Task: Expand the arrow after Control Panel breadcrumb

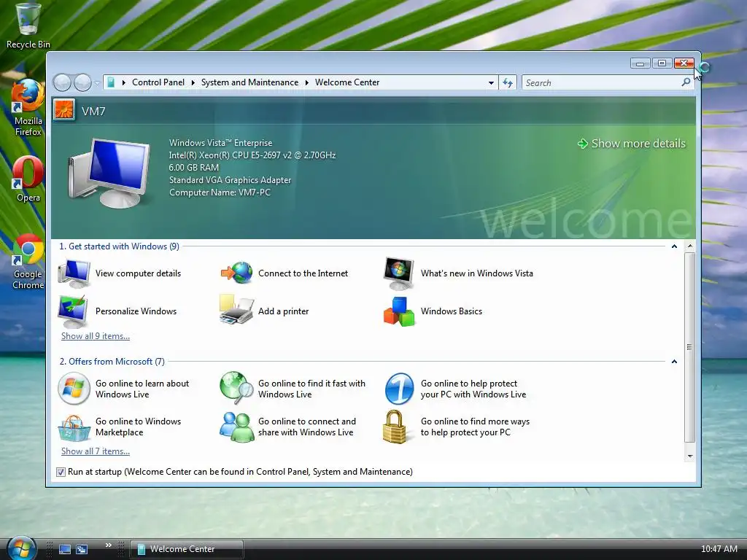Action: (193, 83)
